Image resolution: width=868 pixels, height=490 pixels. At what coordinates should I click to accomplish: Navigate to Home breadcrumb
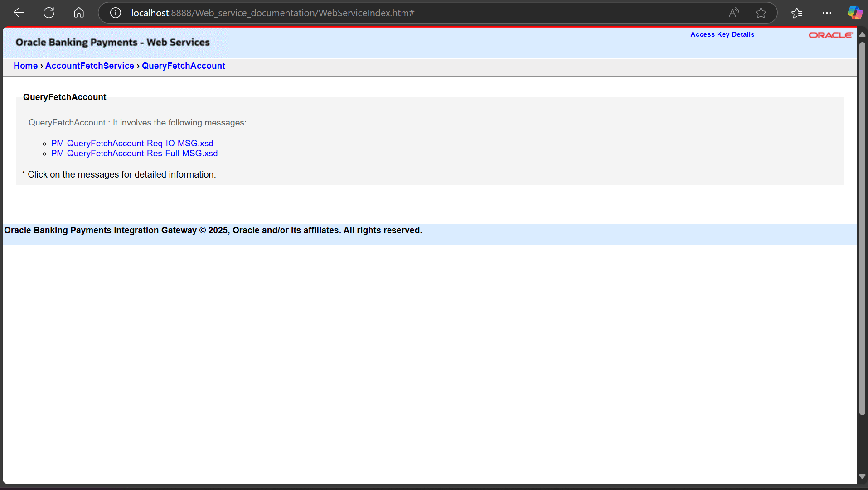25,66
